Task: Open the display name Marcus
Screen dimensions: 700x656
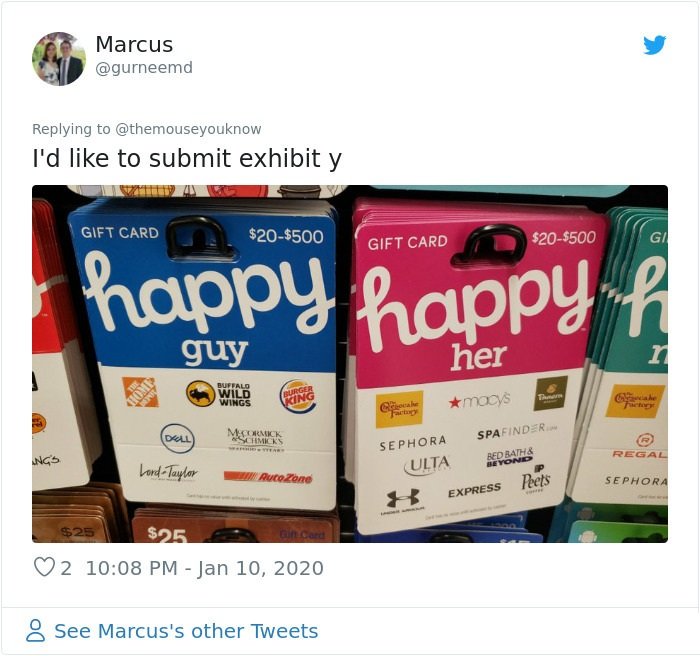Action: point(134,44)
